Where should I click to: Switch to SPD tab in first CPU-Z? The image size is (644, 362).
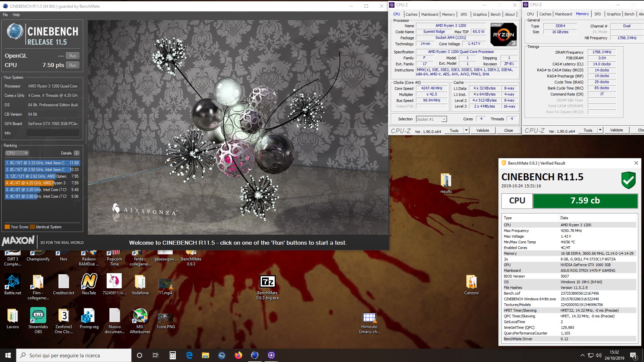[464, 14]
